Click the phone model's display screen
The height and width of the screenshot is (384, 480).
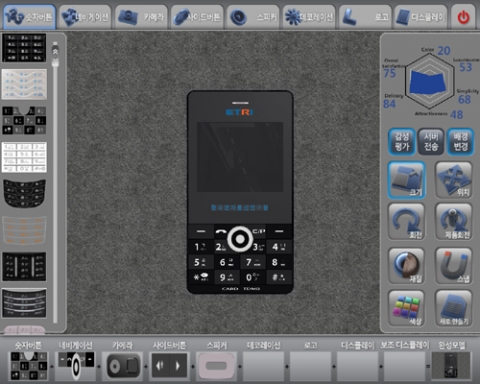tap(240, 157)
